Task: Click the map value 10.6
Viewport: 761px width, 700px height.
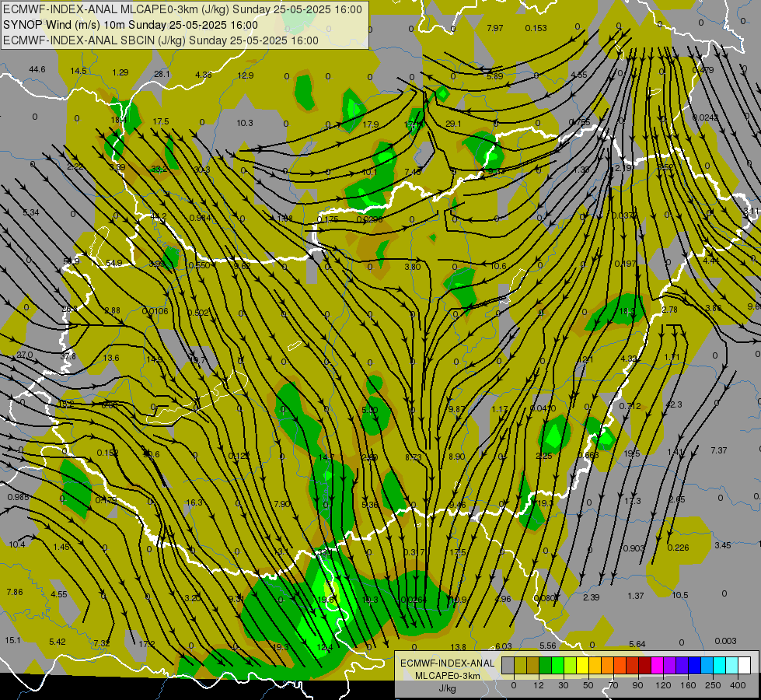Action: coord(498,266)
